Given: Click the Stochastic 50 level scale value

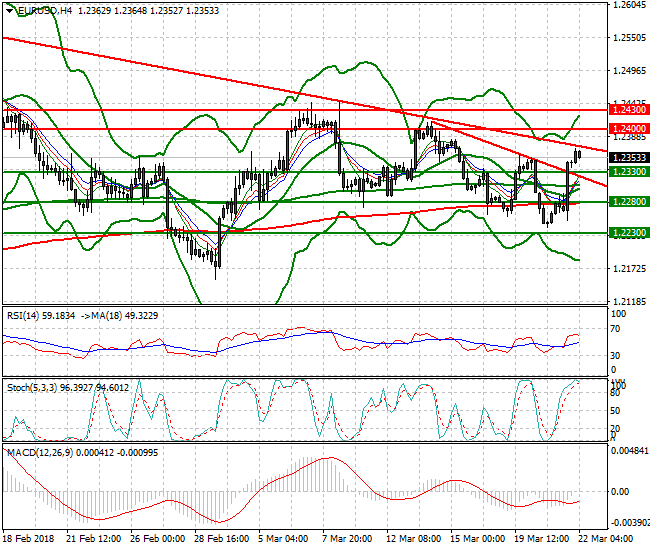Looking at the screenshot, I should (x=616, y=411).
